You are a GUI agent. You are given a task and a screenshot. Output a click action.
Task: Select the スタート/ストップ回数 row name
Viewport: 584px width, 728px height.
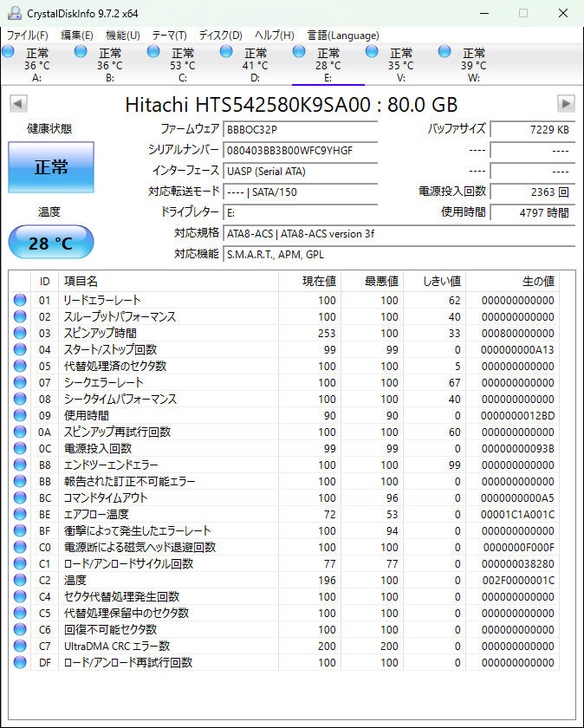111,349
